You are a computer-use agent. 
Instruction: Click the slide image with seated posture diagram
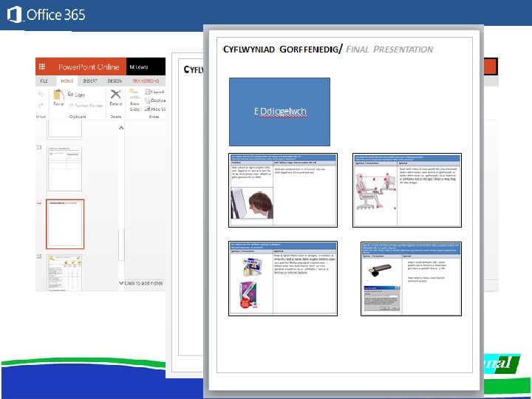(x=407, y=190)
